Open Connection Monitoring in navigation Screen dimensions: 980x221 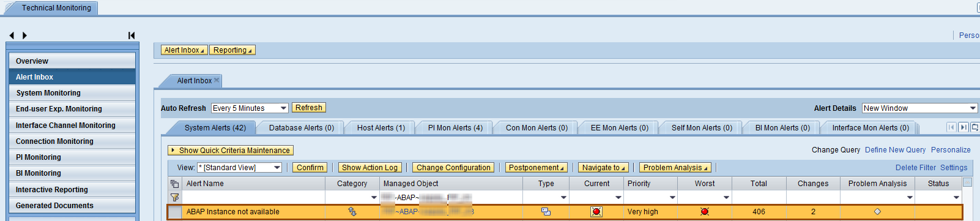click(x=72, y=141)
